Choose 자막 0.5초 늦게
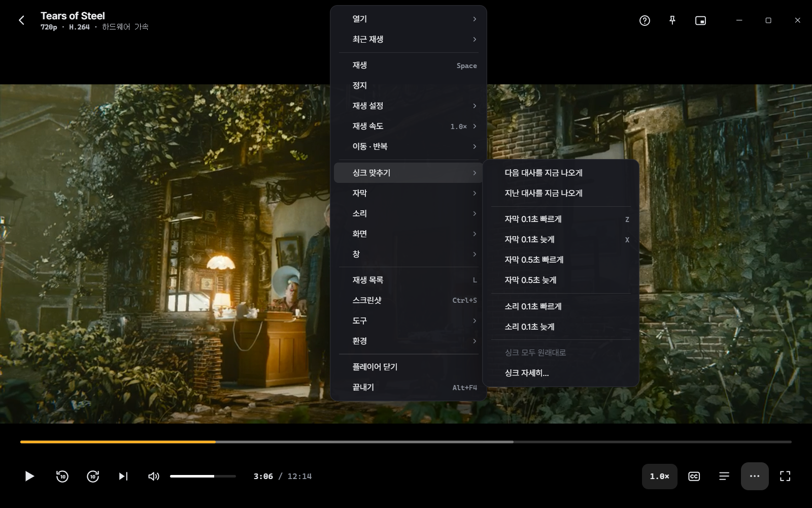The image size is (812, 508). pyautogui.click(x=561, y=280)
